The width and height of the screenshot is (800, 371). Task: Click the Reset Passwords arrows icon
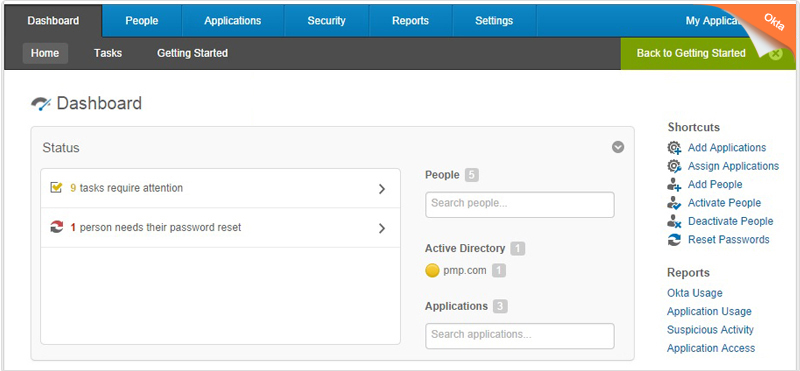click(x=674, y=240)
